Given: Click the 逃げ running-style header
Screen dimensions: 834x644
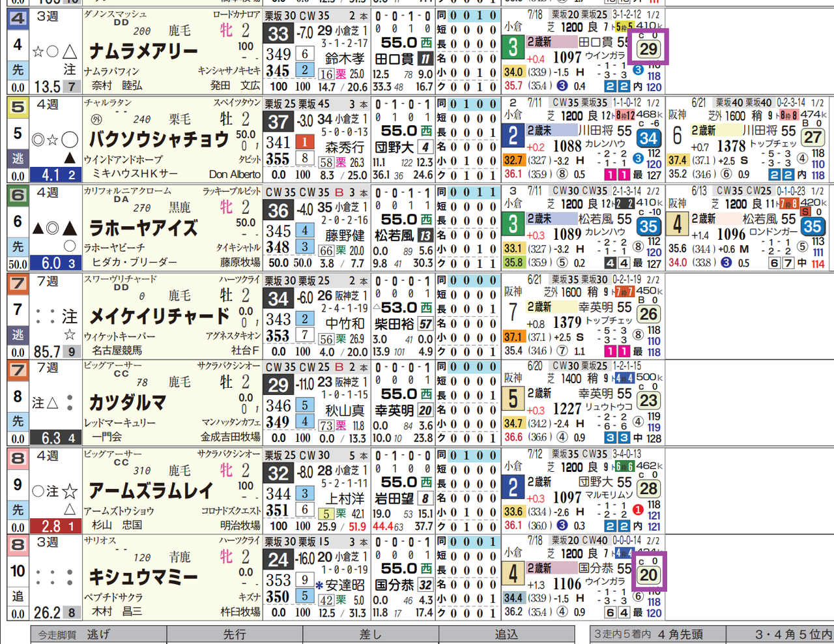Looking at the screenshot, I should pyautogui.click(x=98, y=634).
